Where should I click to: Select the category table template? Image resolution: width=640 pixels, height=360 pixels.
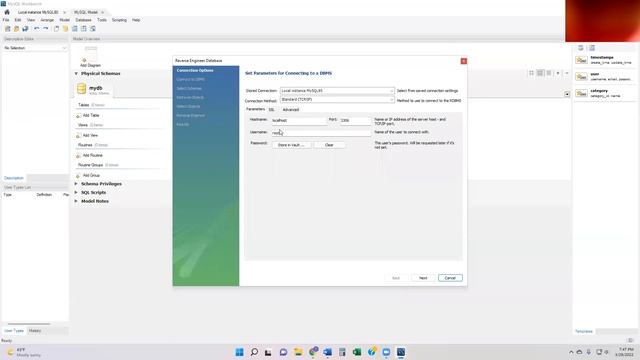pos(605,93)
